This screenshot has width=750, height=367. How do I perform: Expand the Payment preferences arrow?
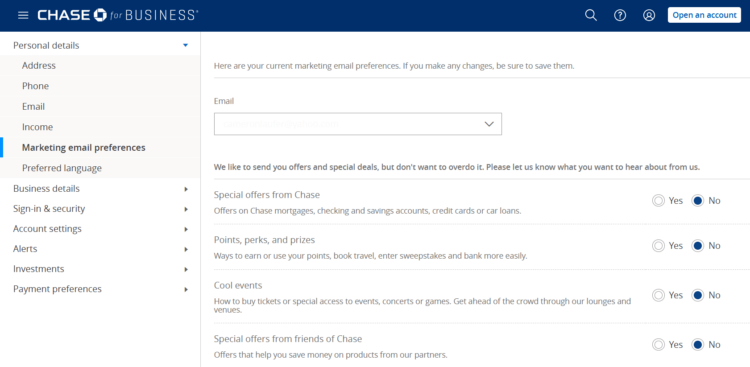point(186,289)
